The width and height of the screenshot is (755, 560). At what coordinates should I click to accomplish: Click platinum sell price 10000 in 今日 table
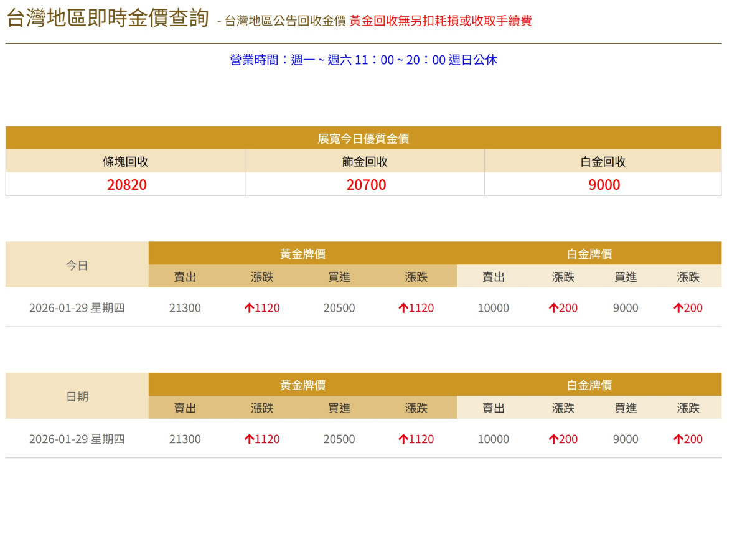coord(494,308)
